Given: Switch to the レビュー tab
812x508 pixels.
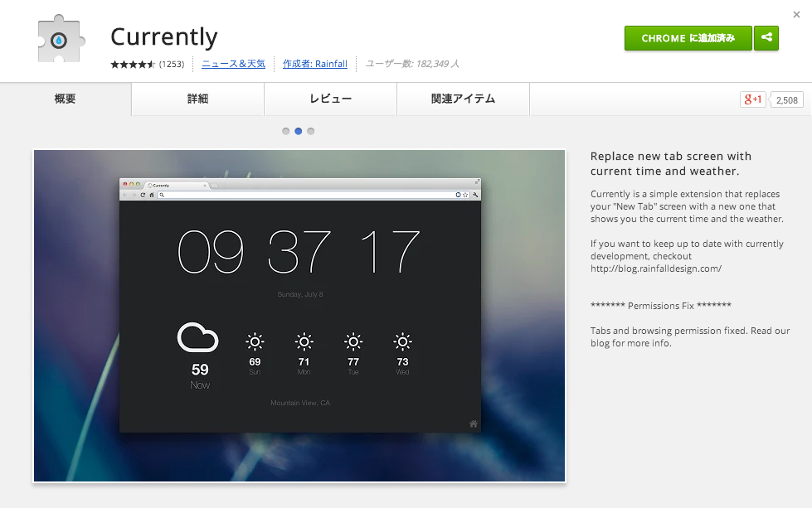Looking at the screenshot, I should pyautogui.click(x=330, y=99).
